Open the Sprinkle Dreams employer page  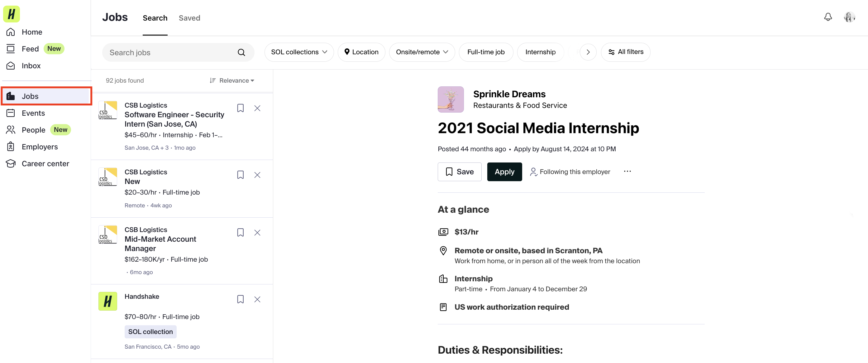coord(509,94)
